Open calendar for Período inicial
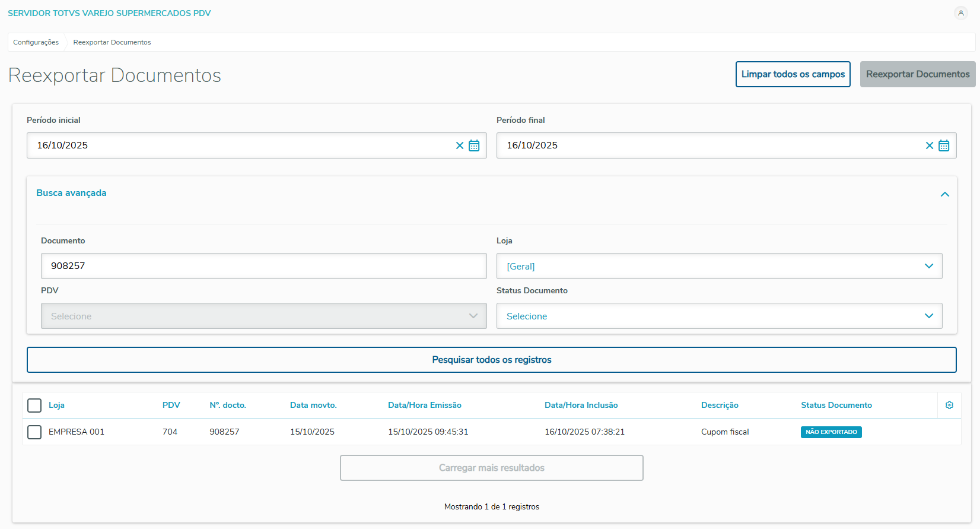980x529 pixels. 474,145
